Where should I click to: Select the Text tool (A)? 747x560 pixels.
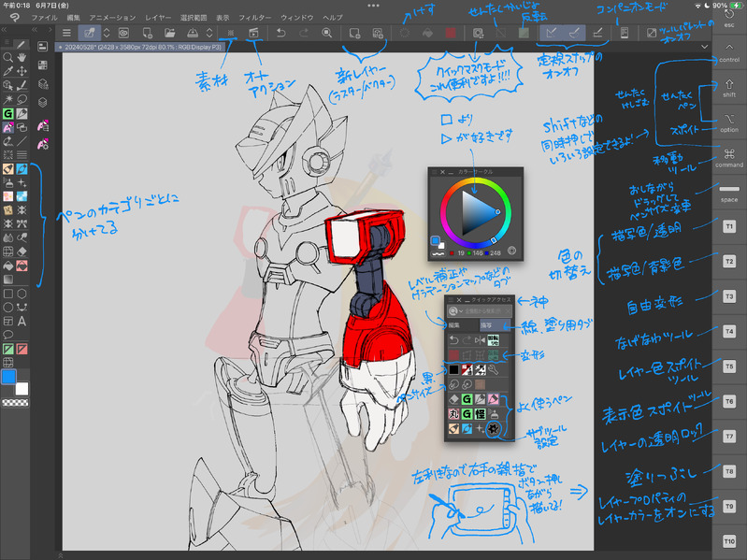(x=22, y=322)
